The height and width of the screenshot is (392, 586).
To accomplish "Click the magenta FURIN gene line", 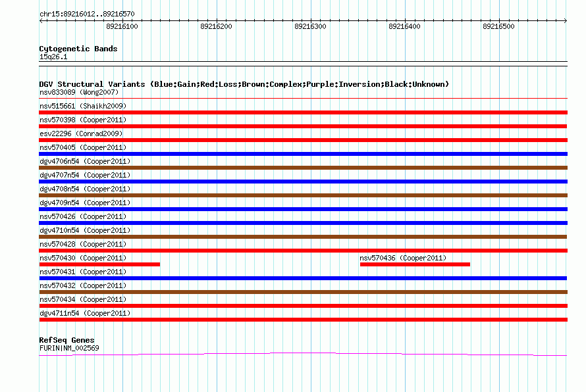I will (303, 354).
